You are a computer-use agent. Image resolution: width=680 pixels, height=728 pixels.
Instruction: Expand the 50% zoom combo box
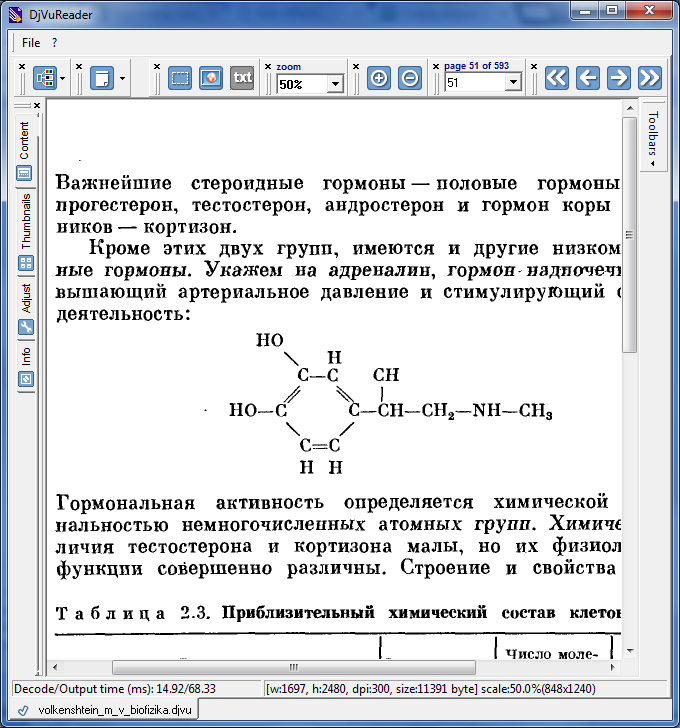click(x=334, y=84)
